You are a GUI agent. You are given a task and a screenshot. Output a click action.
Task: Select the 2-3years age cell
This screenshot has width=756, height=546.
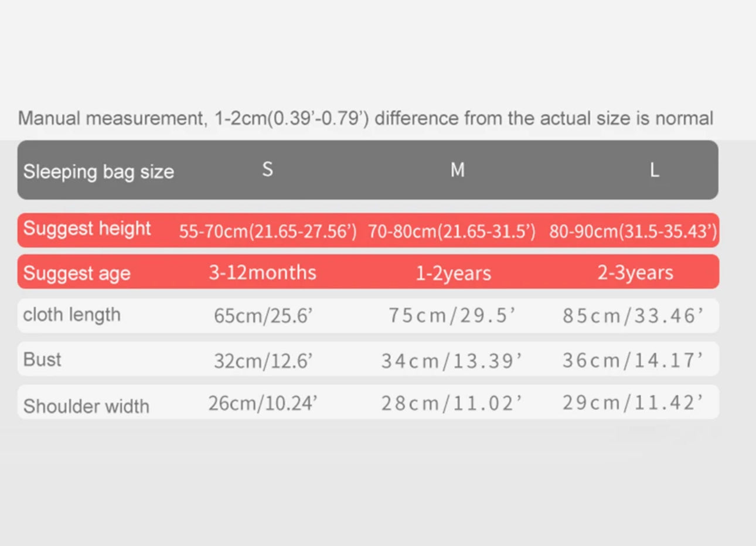coord(635,272)
